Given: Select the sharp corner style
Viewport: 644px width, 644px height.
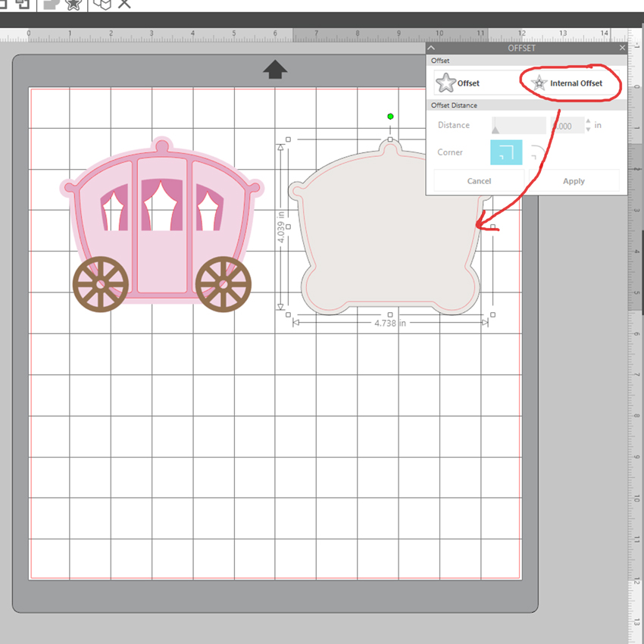Looking at the screenshot, I should pos(506,152).
